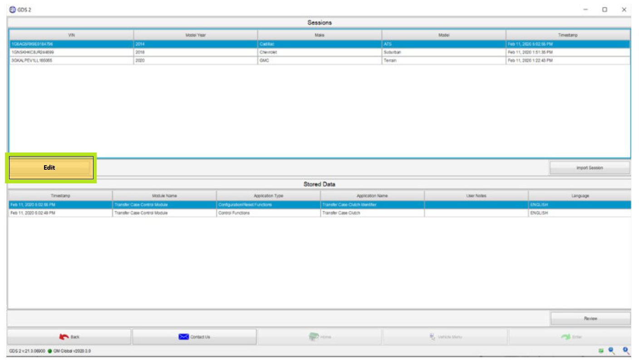The width and height of the screenshot is (639, 364).
Task: Sort sessions by Model Year header
Action: point(196,35)
